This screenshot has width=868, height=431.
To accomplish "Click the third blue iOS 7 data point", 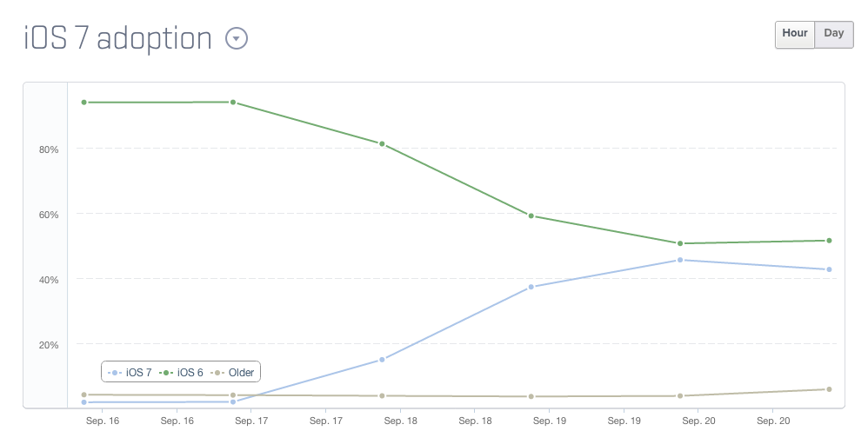I will point(382,360).
